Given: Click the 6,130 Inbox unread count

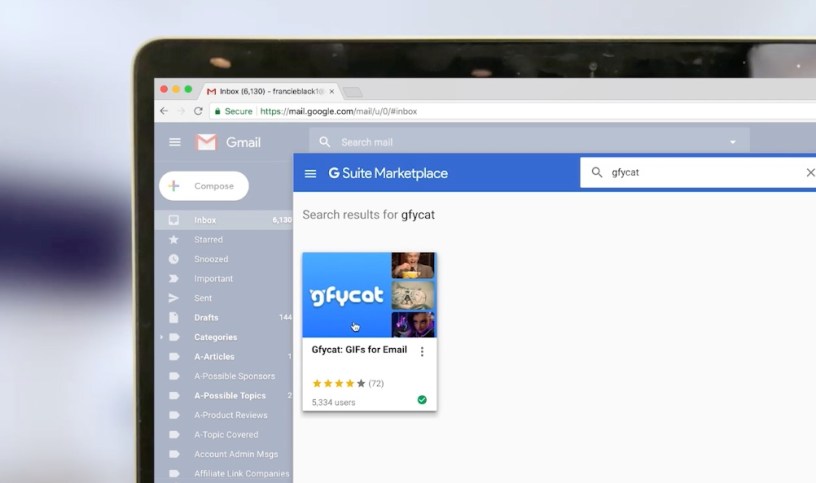Looking at the screenshot, I should [x=282, y=220].
